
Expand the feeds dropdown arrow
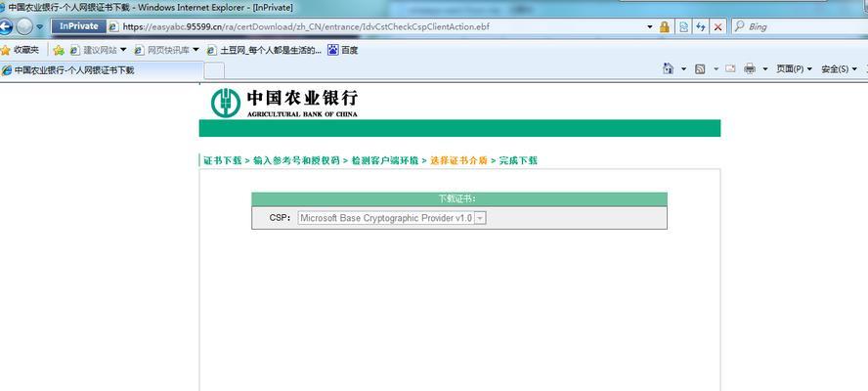pos(716,69)
